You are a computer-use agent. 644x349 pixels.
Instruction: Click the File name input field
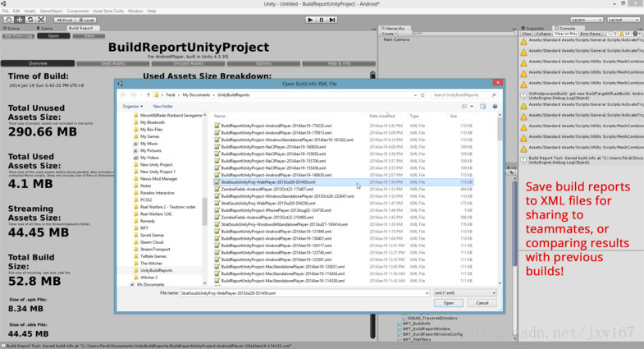coord(304,293)
